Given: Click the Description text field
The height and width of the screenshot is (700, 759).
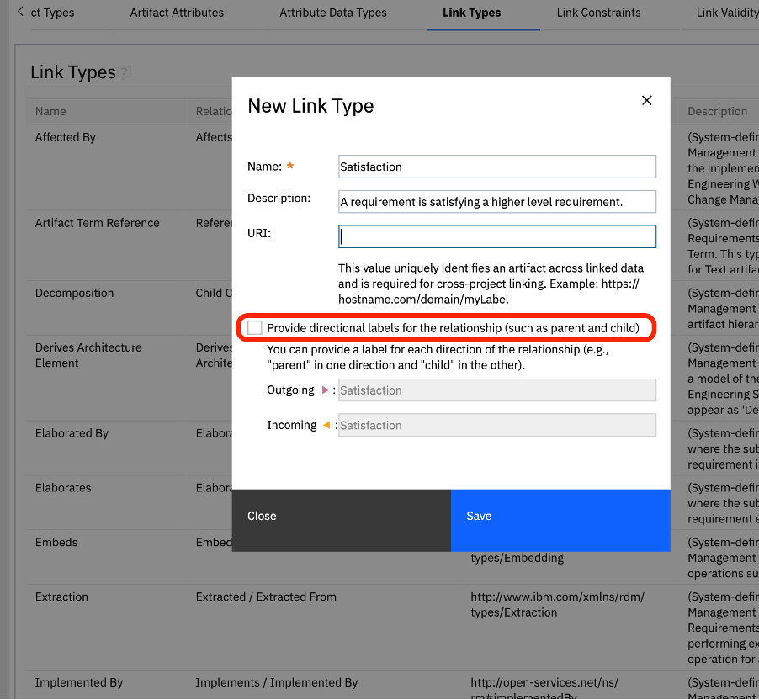Looking at the screenshot, I should coord(496,201).
